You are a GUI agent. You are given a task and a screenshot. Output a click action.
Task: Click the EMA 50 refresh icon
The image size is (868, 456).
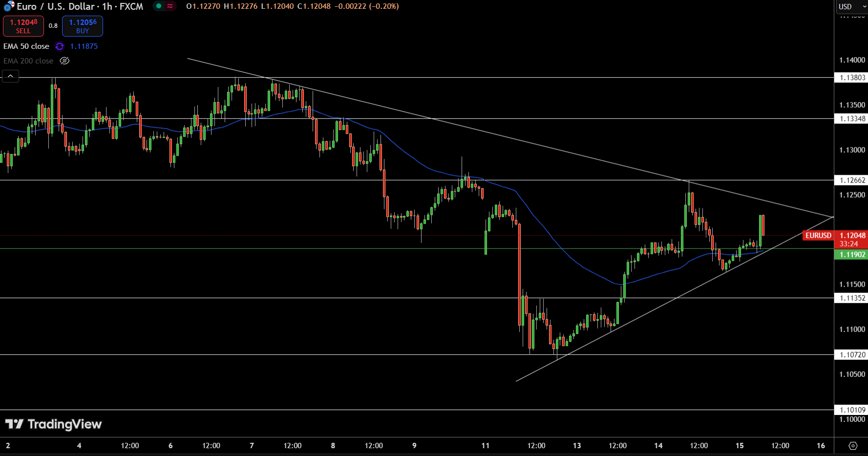click(x=60, y=46)
